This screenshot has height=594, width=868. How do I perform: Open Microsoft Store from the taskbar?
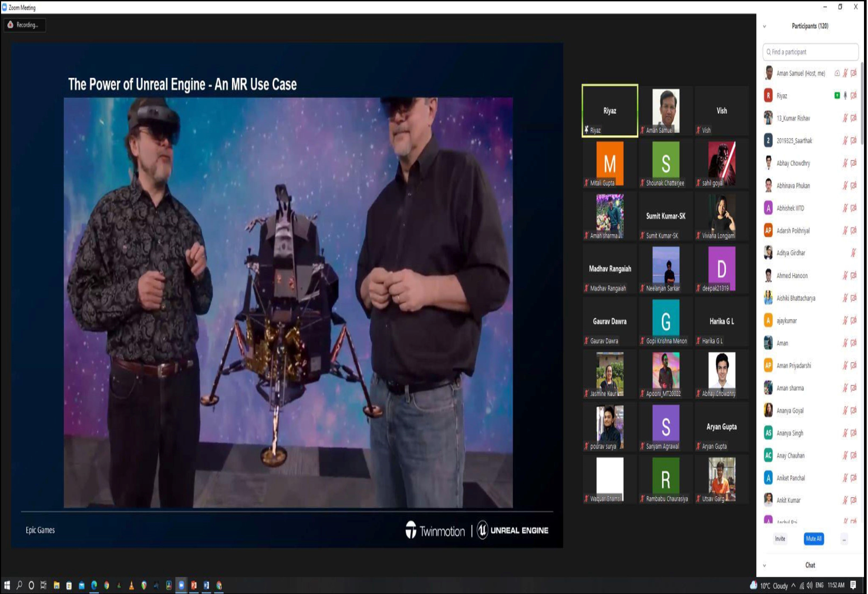pos(69,585)
